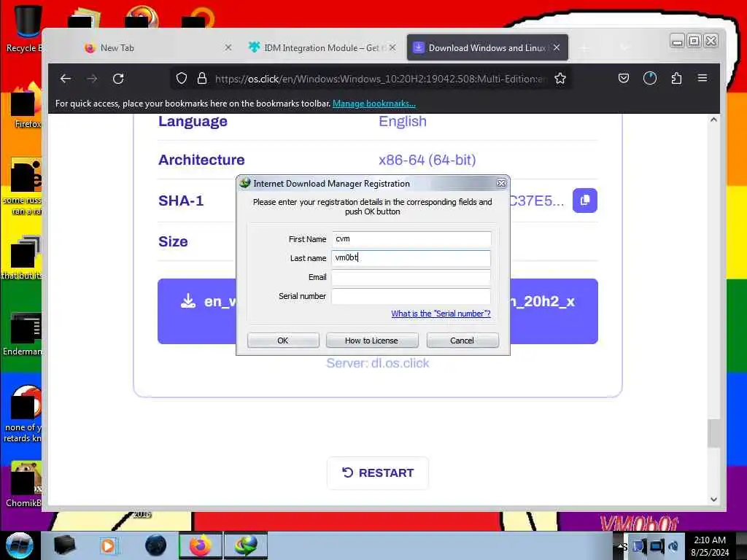View site security via the padlock icon

pyautogui.click(x=202, y=79)
